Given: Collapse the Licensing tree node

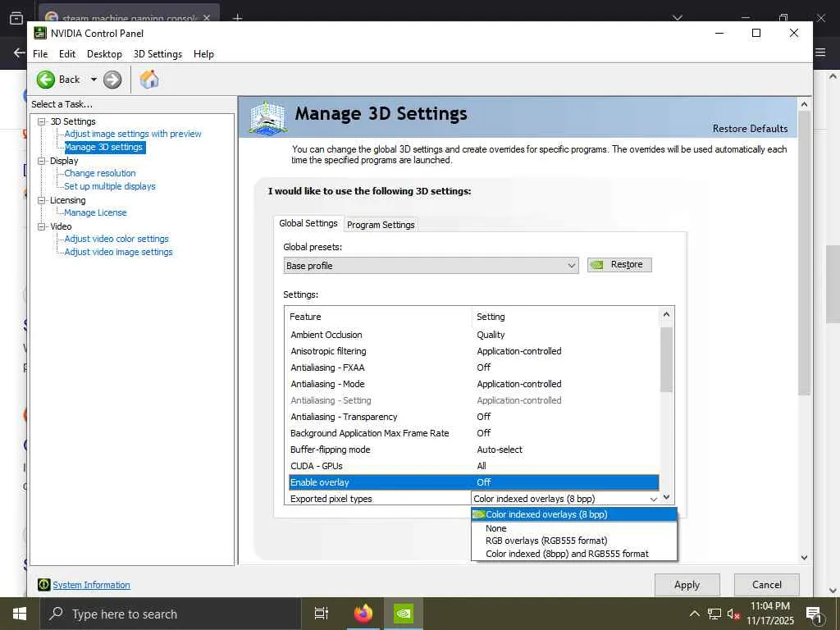Looking at the screenshot, I should point(41,200).
